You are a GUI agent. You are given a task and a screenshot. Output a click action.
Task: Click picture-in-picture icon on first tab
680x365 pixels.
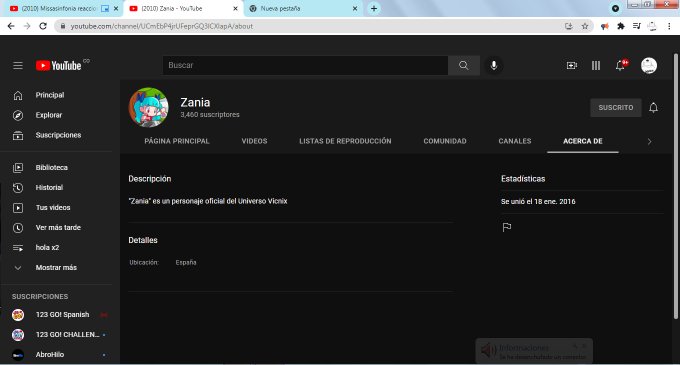point(105,8)
